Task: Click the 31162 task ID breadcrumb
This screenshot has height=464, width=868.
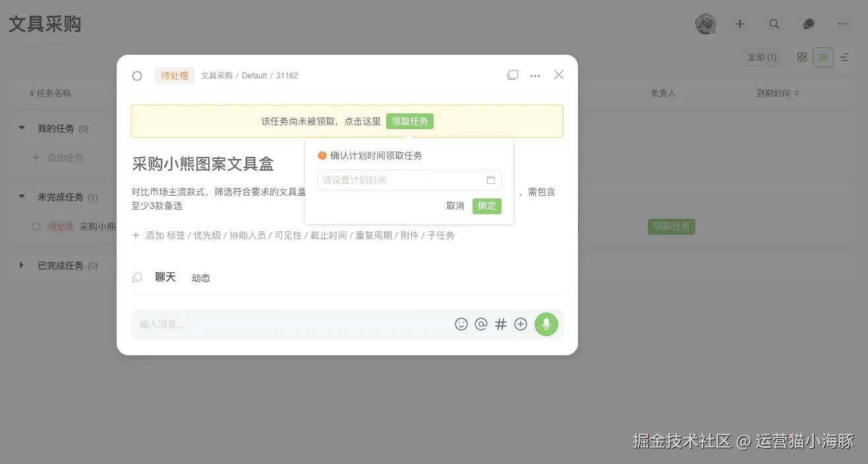Action: [287, 76]
